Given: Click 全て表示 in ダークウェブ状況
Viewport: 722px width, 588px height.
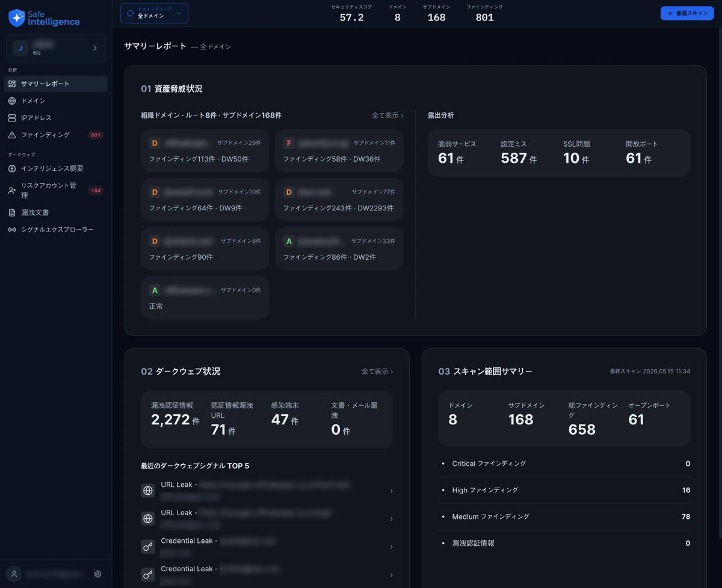Looking at the screenshot, I should pos(377,372).
